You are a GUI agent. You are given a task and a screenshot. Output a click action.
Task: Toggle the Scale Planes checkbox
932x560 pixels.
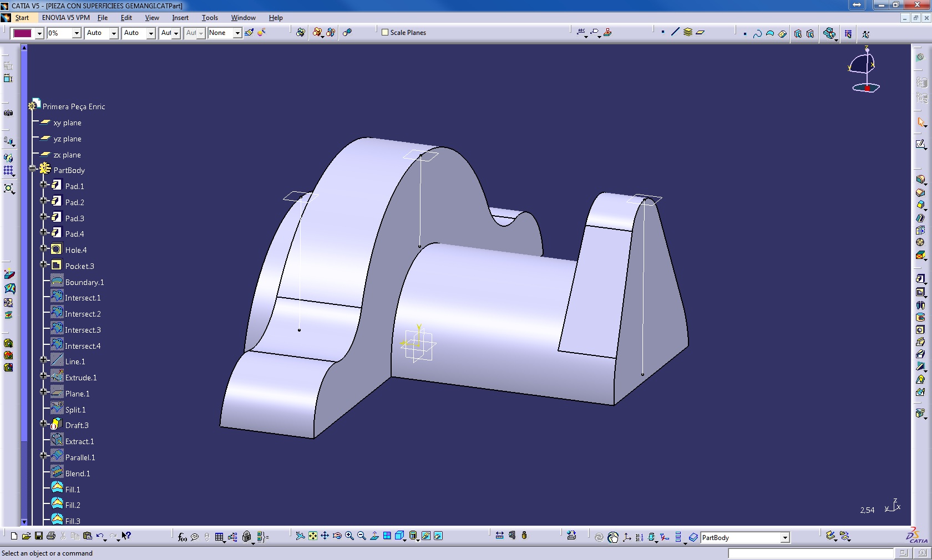[385, 32]
